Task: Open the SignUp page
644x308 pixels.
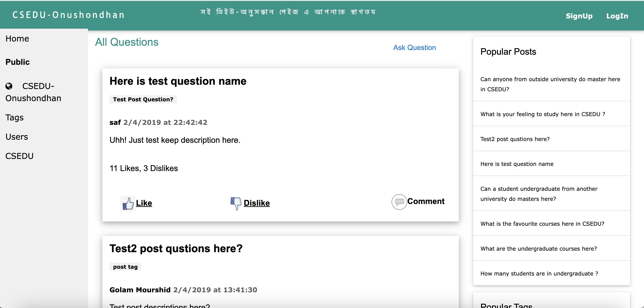Action: [579, 16]
